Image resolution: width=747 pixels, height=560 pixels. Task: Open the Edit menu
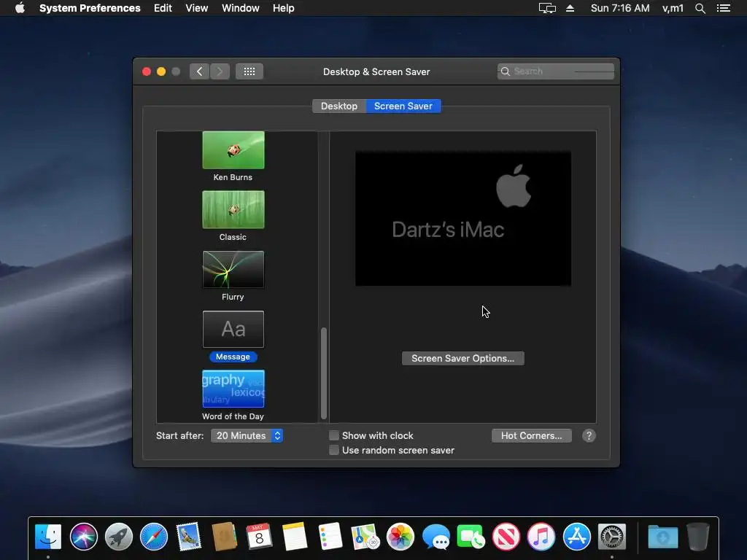point(163,8)
